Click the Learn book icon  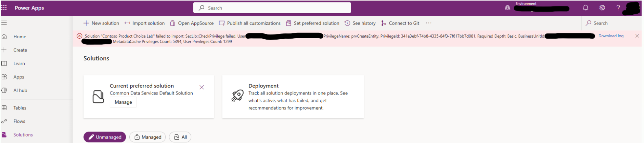point(4,63)
